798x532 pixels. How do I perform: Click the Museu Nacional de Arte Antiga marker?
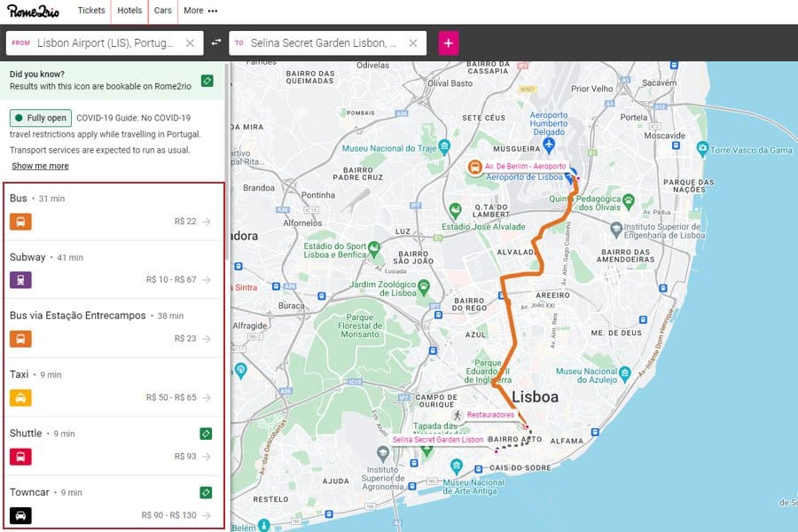(x=457, y=465)
